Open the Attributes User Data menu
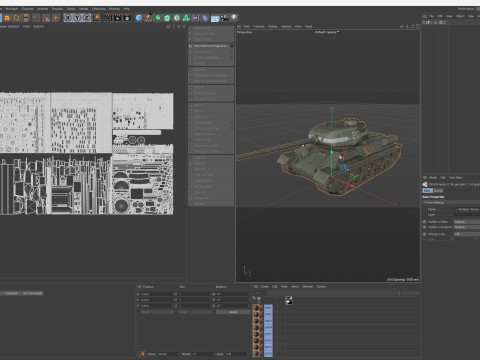This screenshot has height=360, width=480. point(455,177)
